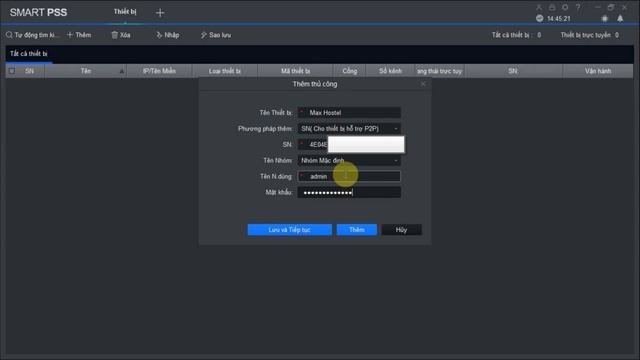The height and width of the screenshot is (360, 640).
Task: Click the Vận hành column header
Action: tap(598, 71)
